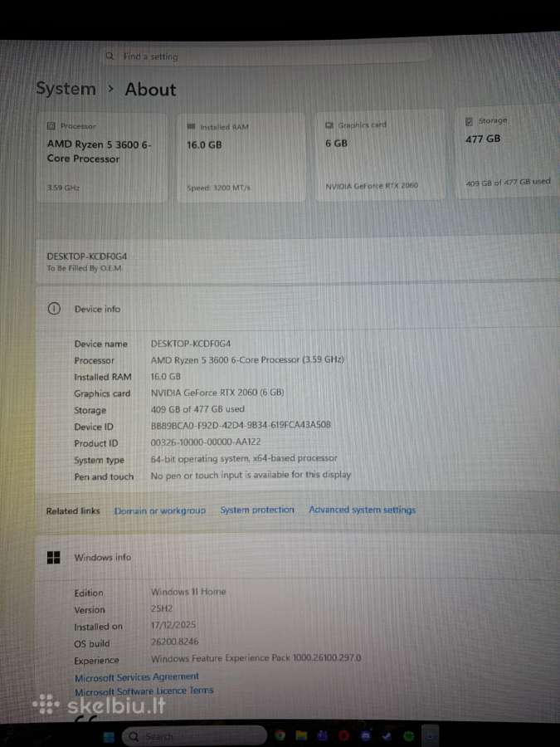560x747 pixels.
Task: Click the taskbar Search box
Action: 194,736
